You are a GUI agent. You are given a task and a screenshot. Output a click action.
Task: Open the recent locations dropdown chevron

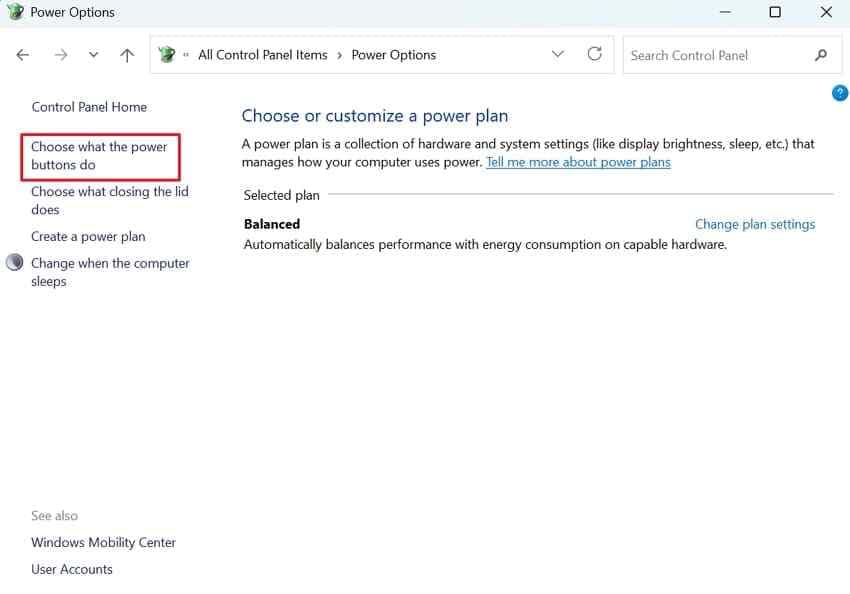click(x=93, y=55)
